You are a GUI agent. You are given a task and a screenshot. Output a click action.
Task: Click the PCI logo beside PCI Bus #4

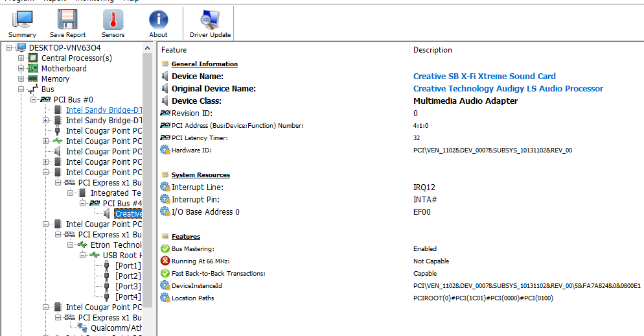pyautogui.click(x=95, y=203)
